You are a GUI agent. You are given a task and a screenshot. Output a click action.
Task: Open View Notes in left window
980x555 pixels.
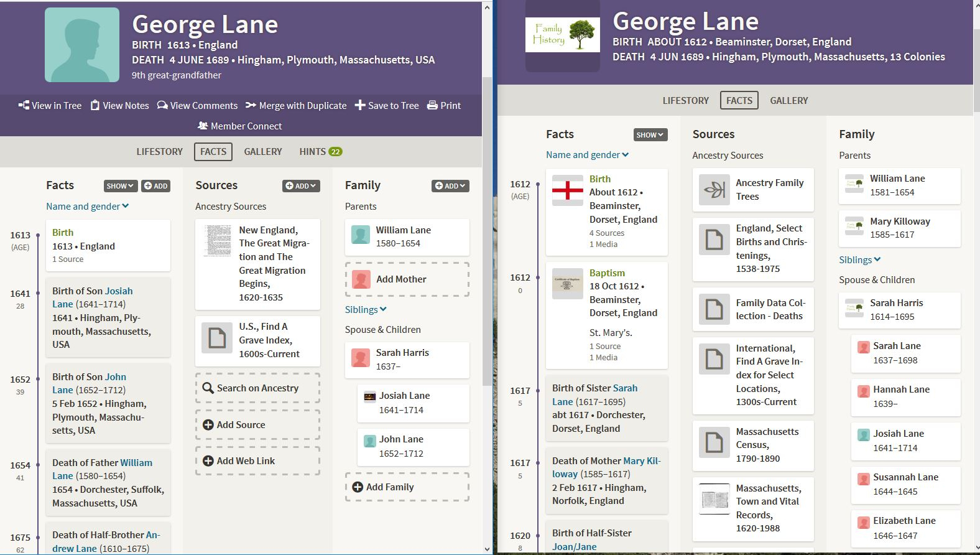tap(119, 105)
